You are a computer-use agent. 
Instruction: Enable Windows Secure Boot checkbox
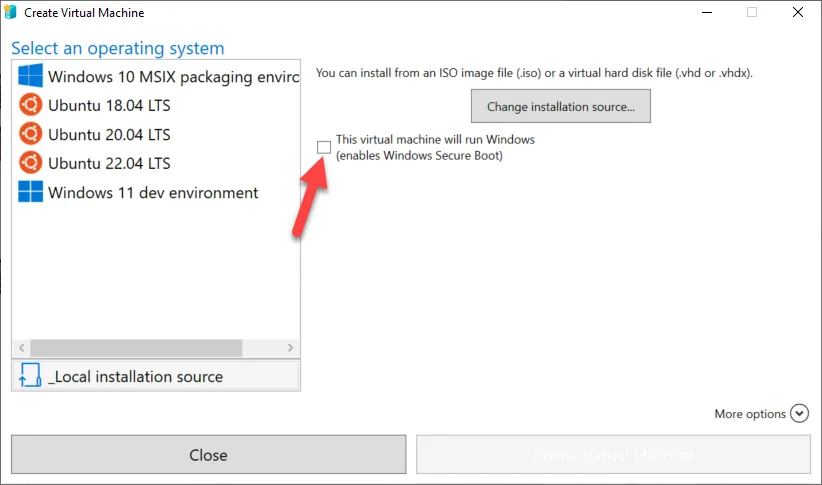click(x=324, y=147)
